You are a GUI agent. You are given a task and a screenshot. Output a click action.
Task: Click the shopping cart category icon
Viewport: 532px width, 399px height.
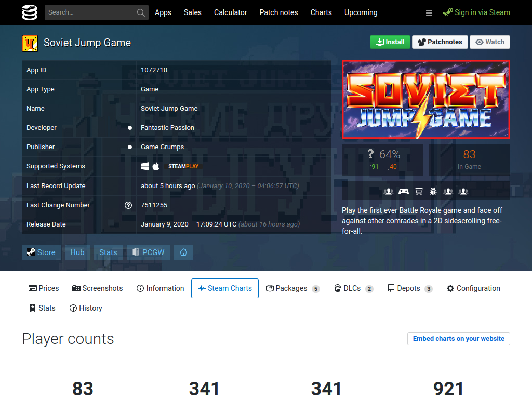(419, 191)
